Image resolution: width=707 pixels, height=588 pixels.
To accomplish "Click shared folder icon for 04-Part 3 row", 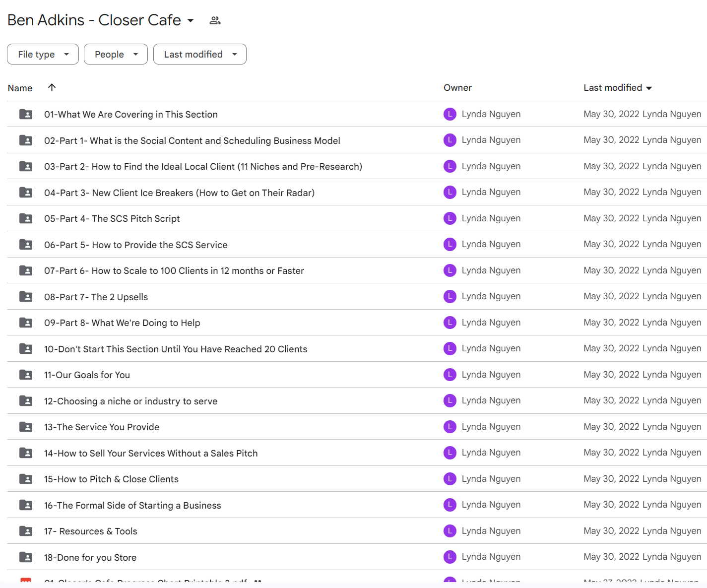I will click(26, 193).
